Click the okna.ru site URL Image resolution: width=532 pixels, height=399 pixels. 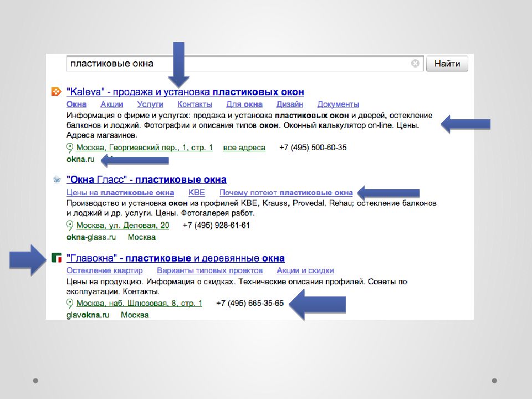80,159
